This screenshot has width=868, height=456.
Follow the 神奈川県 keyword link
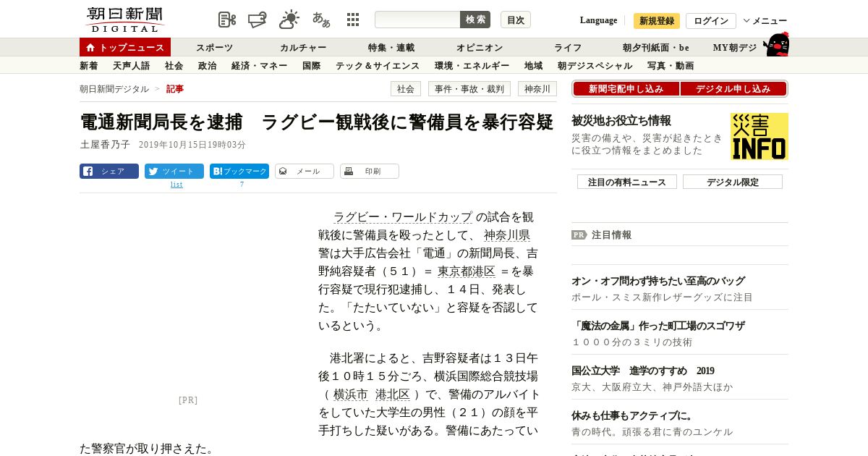[507, 235]
